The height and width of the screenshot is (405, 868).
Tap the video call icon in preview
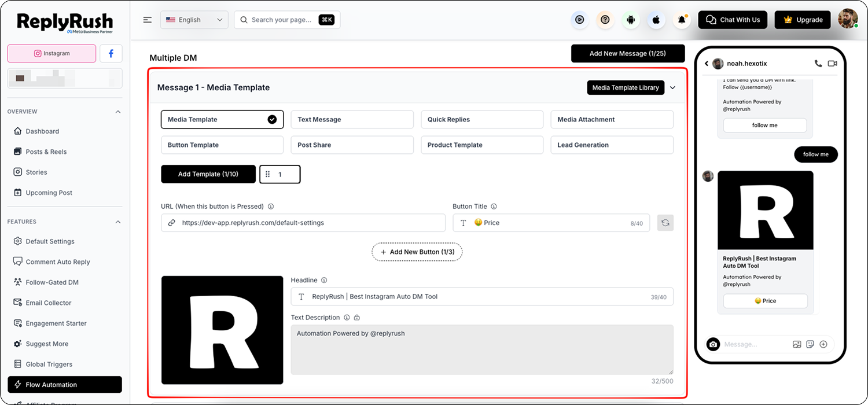(833, 64)
